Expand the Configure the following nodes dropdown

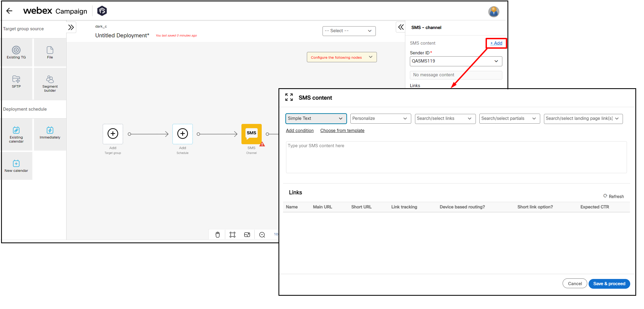point(371,57)
